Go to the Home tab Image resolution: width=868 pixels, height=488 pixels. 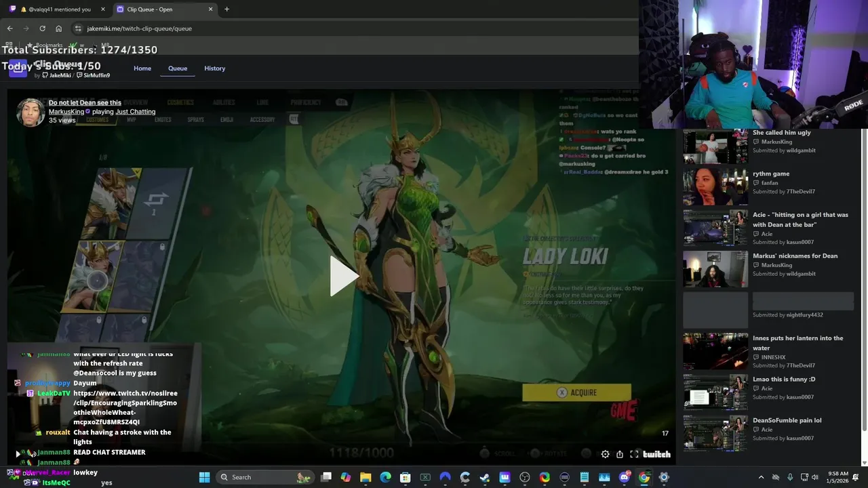pyautogui.click(x=142, y=68)
